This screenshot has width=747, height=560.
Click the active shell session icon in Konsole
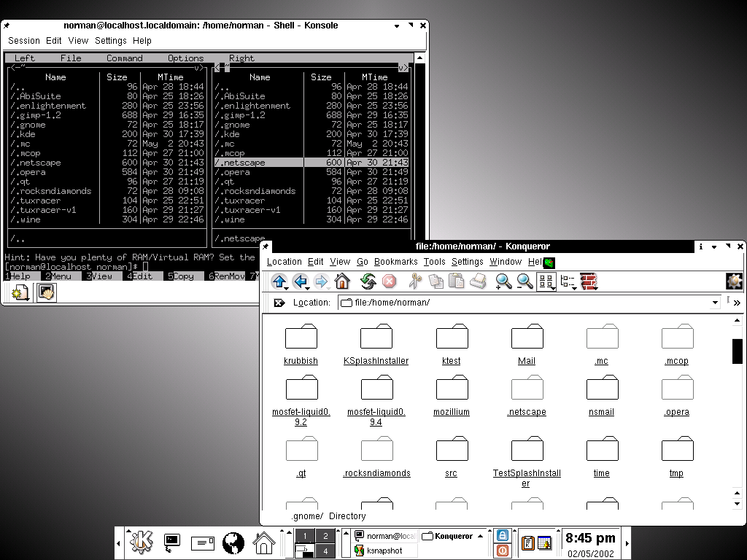(x=47, y=292)
